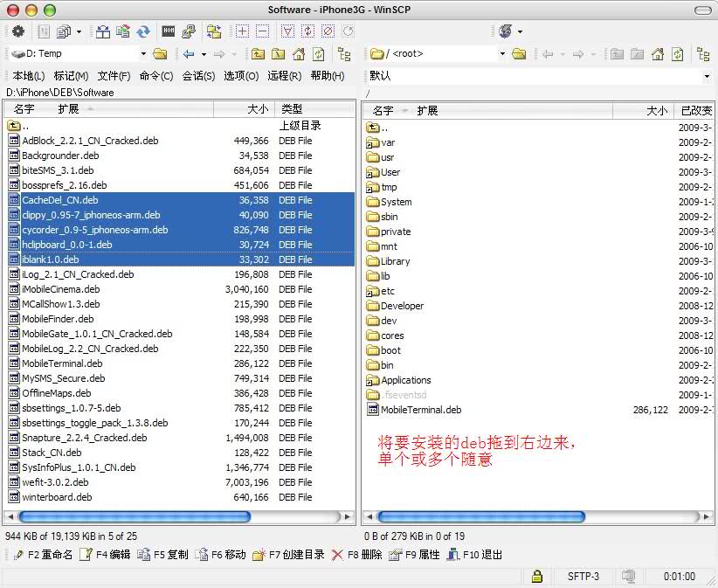Click the Clear Selection toolbar icon
Image resolution: width=718 pixels, height=588 pixels.
pyautogui.click(x=328, y=31)
